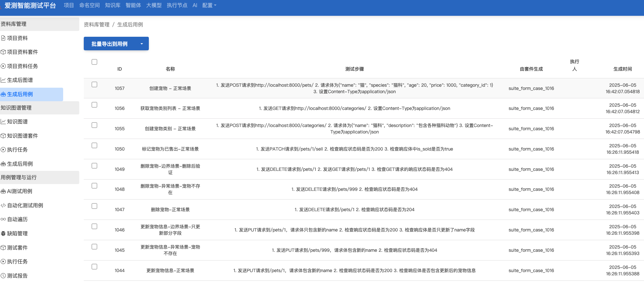Toggle the select-all checkbox in table header

coord(94,62)
